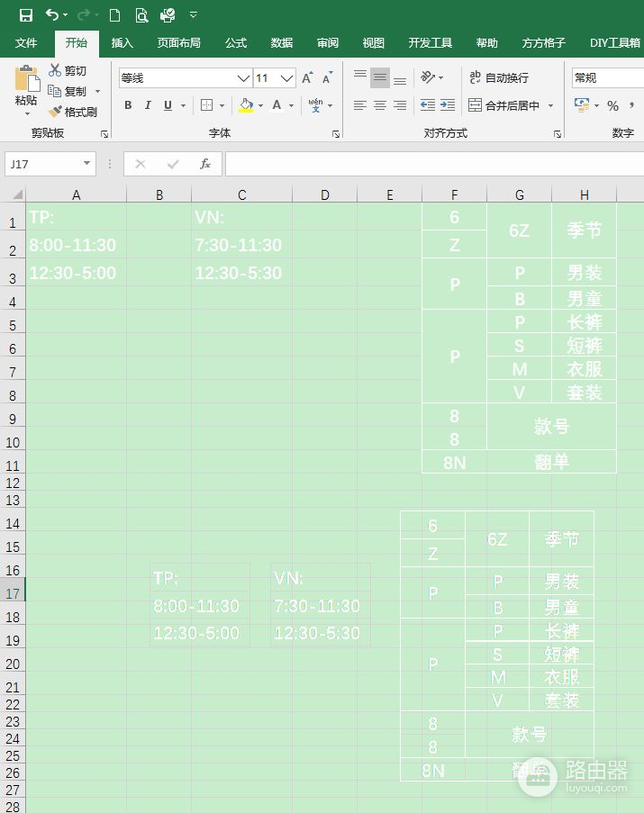The image size is (644, 813).
Task: Click the Cut (剪切) scissors icon
Action: click(x=56, y=70)
